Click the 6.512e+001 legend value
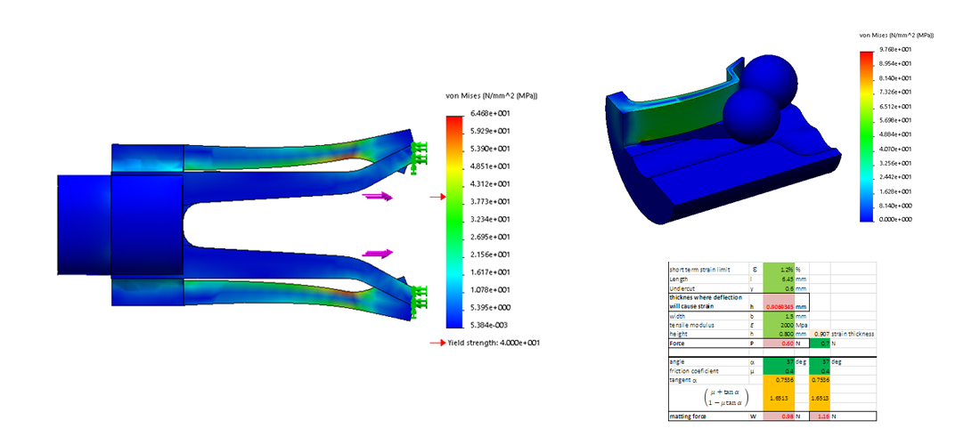The width and height of the screenshot is (980, 445). 896,106
